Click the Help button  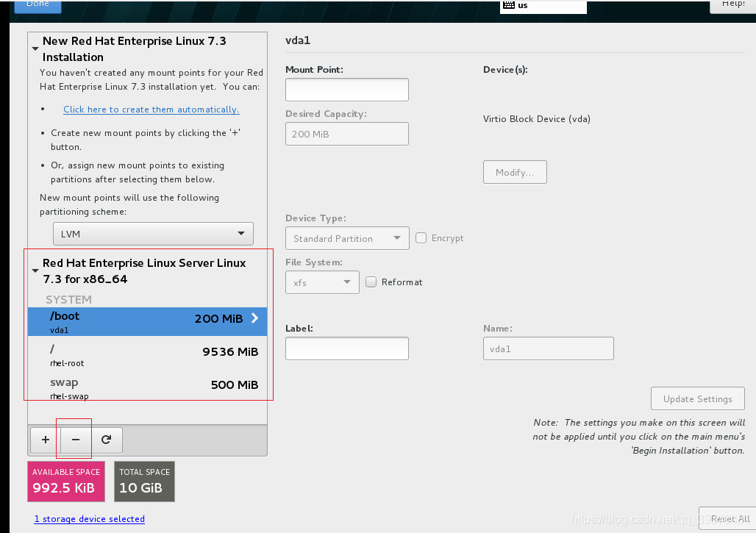coord(733,5)
